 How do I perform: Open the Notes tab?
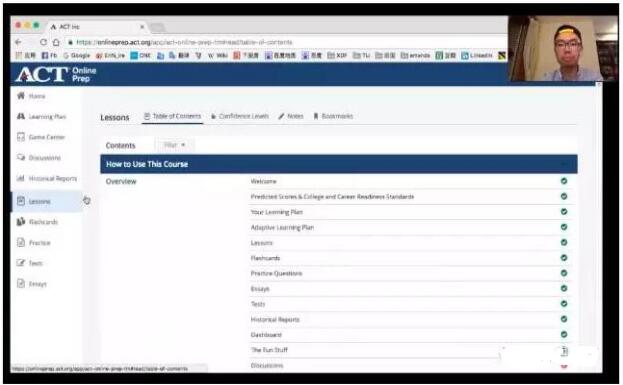(x=291, y=116)
